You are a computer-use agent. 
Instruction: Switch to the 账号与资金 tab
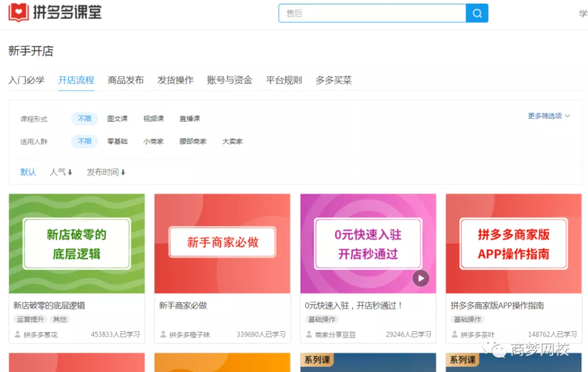230,80
